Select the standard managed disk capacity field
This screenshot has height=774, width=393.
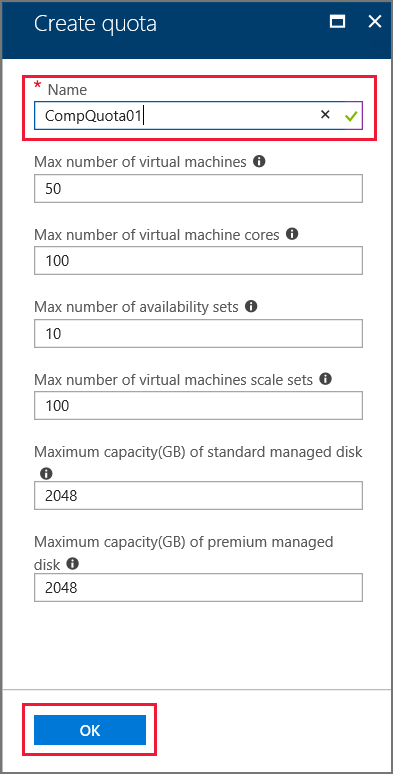[198, 495]
